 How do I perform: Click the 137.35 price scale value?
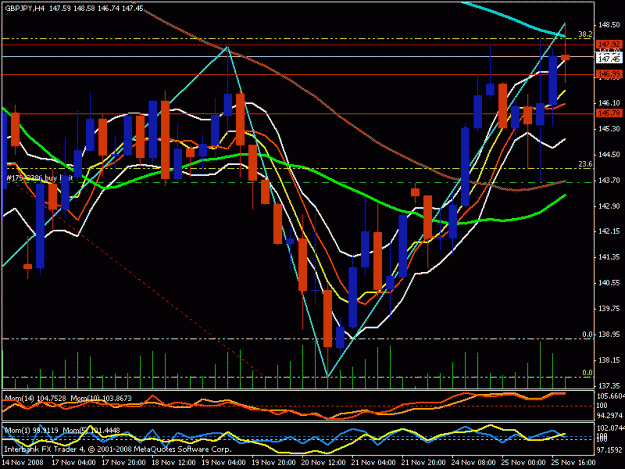click(x=609, y=386)
